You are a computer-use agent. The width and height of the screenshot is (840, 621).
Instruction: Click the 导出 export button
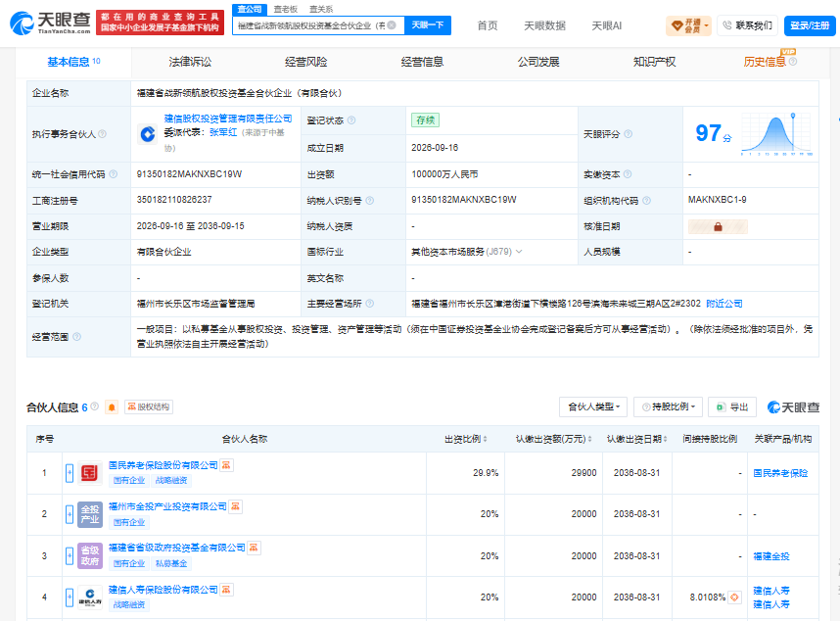coord(732,407)
